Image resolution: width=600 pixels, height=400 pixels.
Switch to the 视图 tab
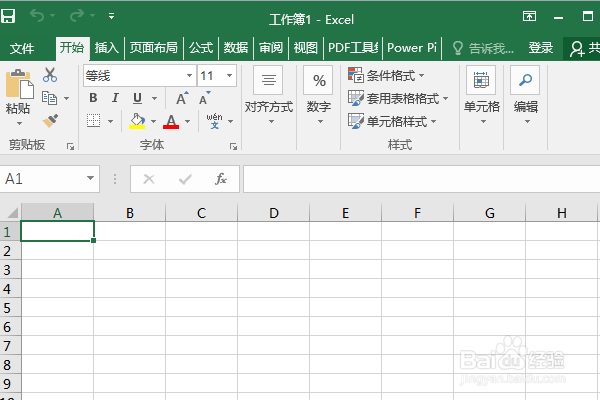click(x=305, y=48)
